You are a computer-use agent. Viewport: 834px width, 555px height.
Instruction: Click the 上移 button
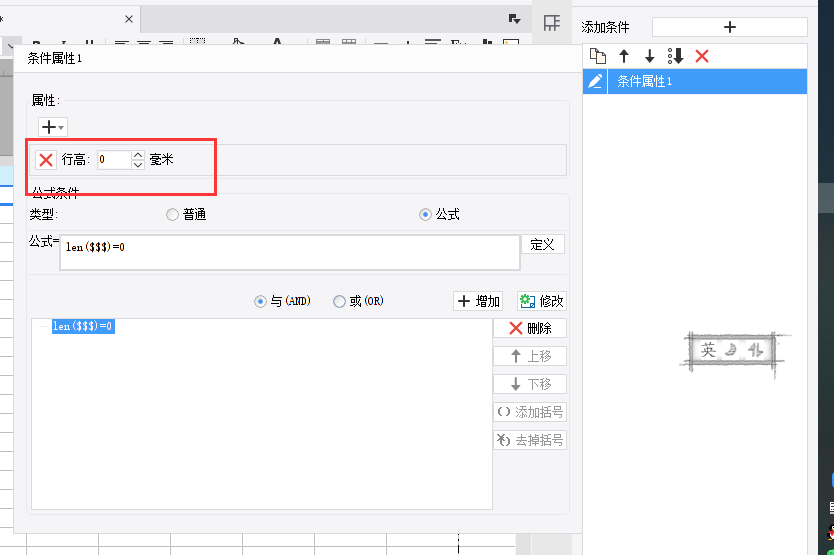530,356
